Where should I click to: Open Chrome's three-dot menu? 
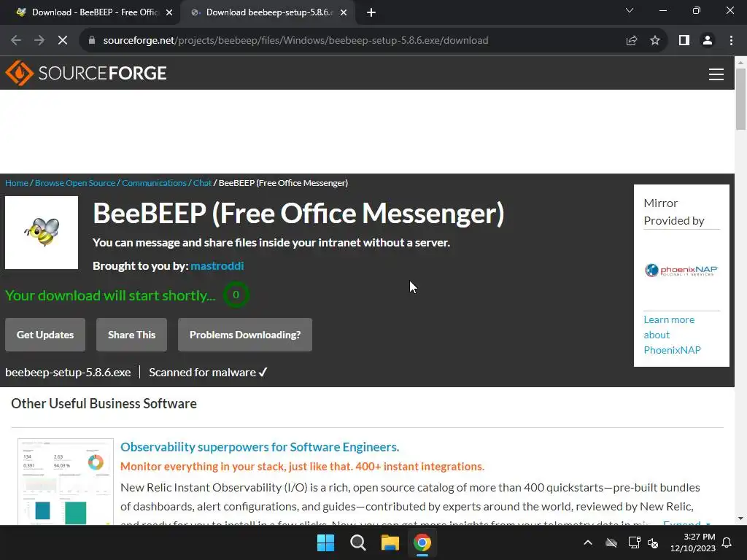[731, 41]
